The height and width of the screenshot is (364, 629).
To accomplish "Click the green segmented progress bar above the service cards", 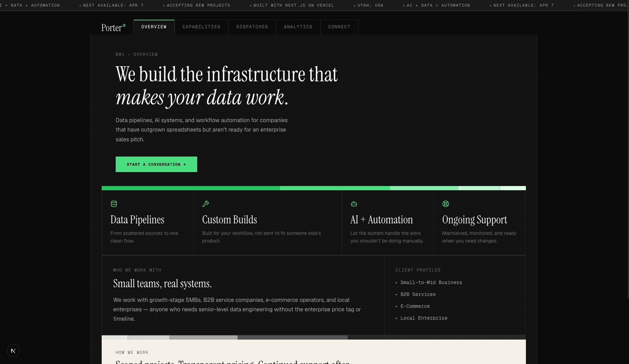I will 313,188.
